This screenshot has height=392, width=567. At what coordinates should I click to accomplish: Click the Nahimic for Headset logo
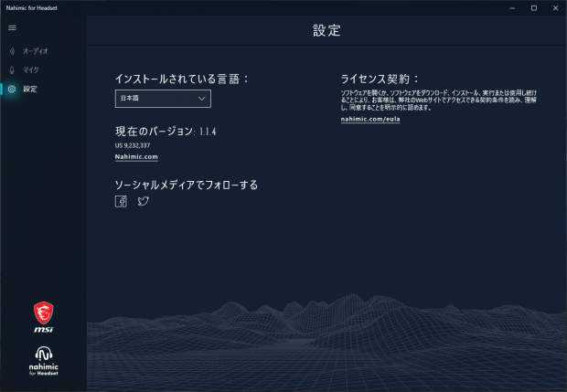pyautogui.click(x=44, y=361)
